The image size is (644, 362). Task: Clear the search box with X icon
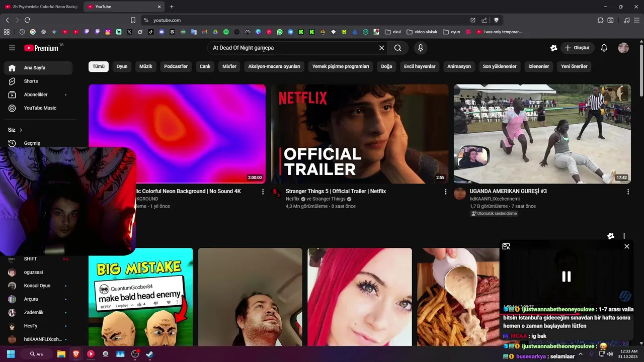click(x=381, y=48)
